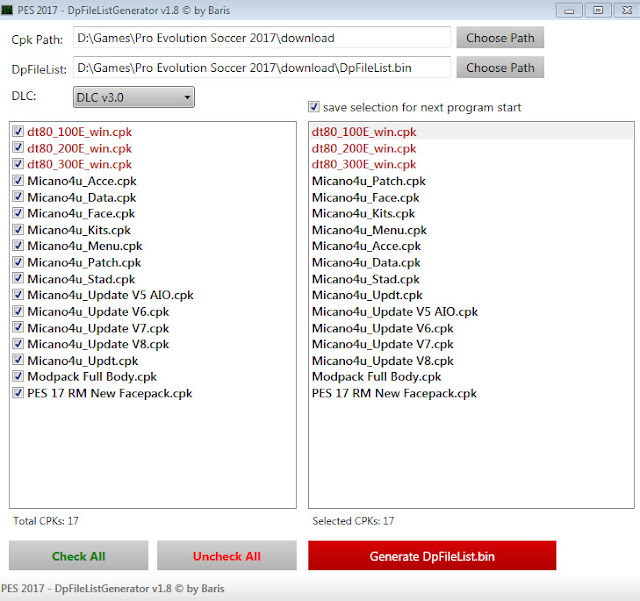
Task: Toggle save selection for next program start
Action: point(314,107)
